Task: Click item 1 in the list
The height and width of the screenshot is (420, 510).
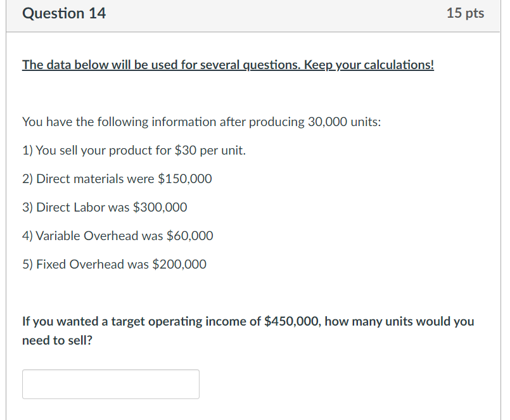Action: (x=134, y=150)
